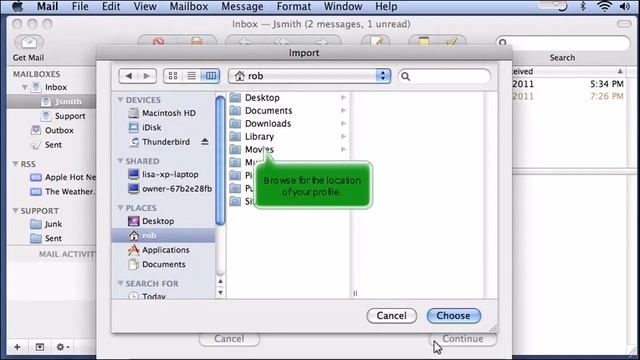640x360 pixels.
Task: Select rob home folder in sidebar
Action: (x=163, y=236)
